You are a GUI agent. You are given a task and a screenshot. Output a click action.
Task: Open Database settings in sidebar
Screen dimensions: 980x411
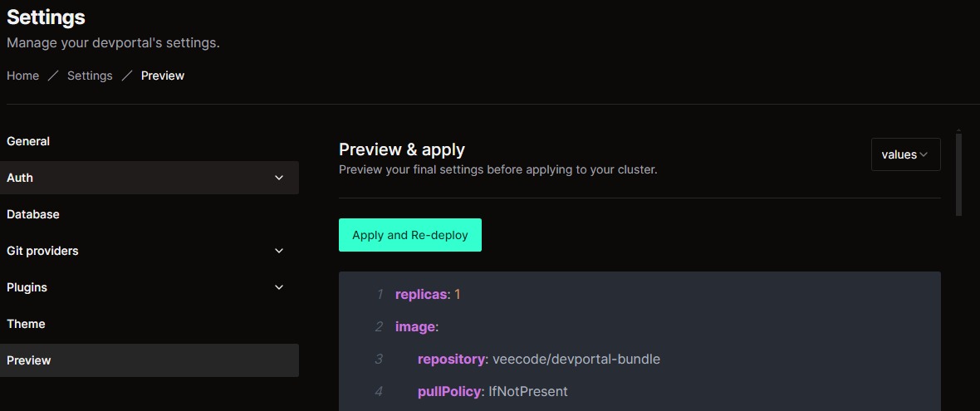tap(33, 214)
